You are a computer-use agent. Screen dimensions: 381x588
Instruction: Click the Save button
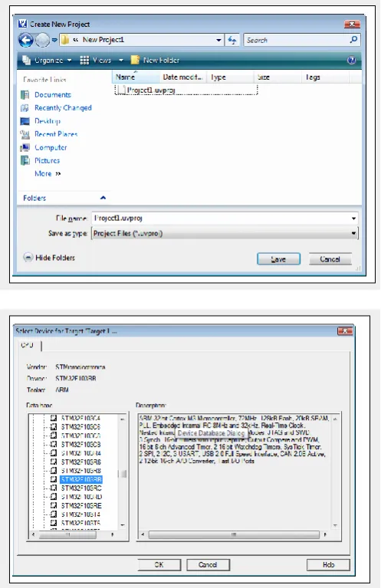click(278, 259)
